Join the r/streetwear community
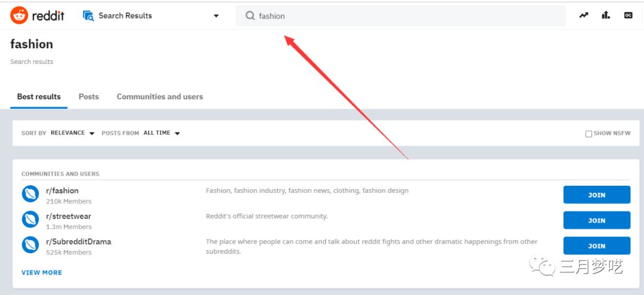Viewport: 644px width, 295px height. pyautogui.click(x=596, y=220)
